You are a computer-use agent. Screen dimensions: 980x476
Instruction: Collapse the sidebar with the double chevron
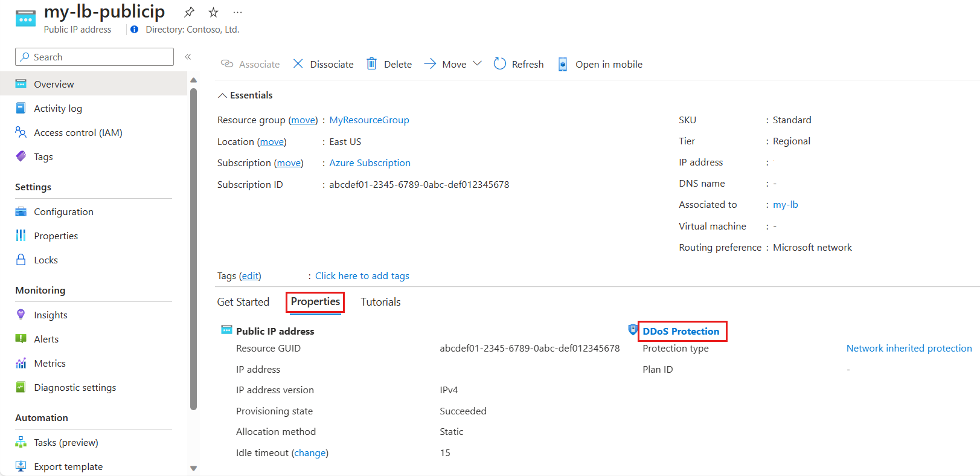tap(188, 57)
